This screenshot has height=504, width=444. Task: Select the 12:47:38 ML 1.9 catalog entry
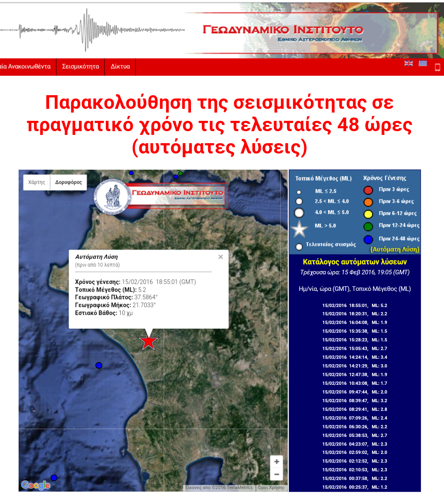(355, 374)
